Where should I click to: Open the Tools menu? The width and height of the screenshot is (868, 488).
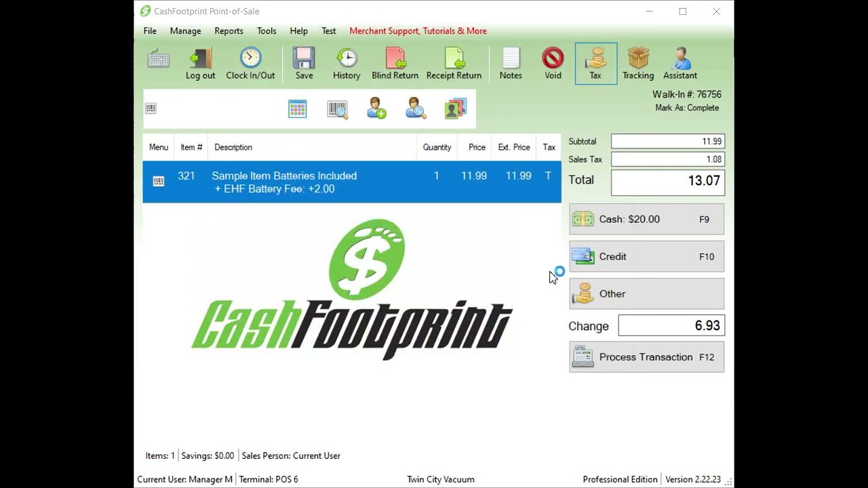coord(267,30)
